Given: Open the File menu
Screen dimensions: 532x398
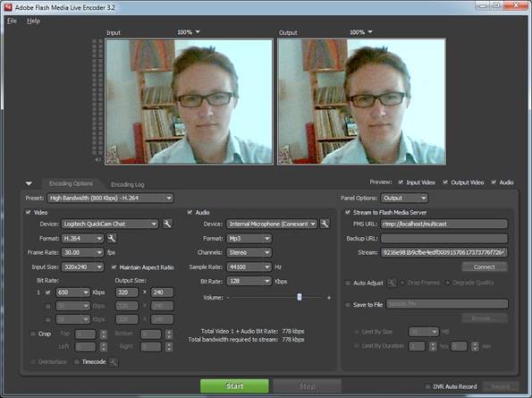Looking at the screenshot, I should point(12,21).
